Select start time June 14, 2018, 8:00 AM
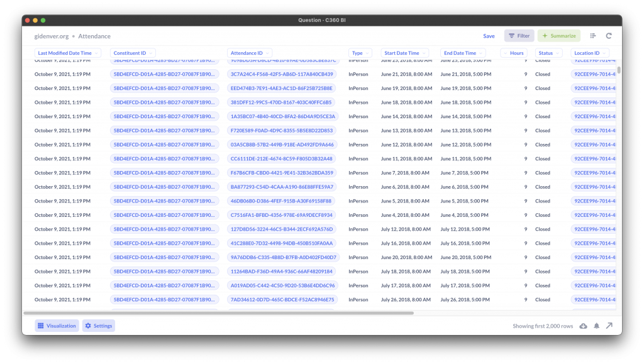 coord(406,116)
